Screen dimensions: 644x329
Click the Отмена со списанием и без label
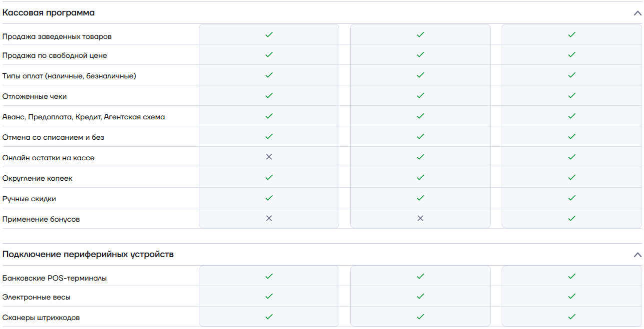(x=53, y=137)
